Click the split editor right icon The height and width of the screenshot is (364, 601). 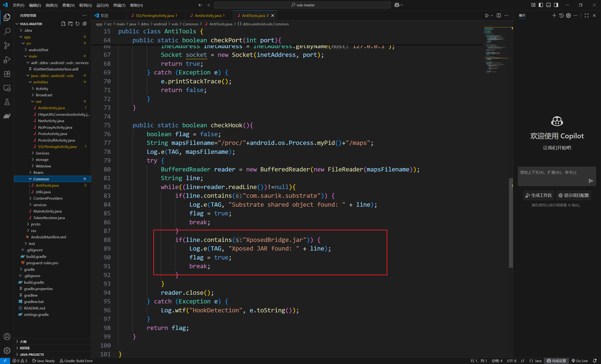coord(499,15)
